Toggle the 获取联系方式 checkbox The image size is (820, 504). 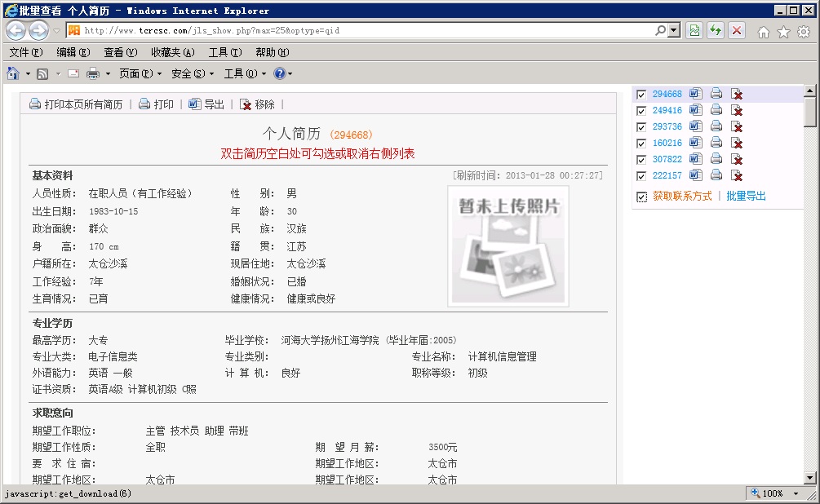pos(641,196)
